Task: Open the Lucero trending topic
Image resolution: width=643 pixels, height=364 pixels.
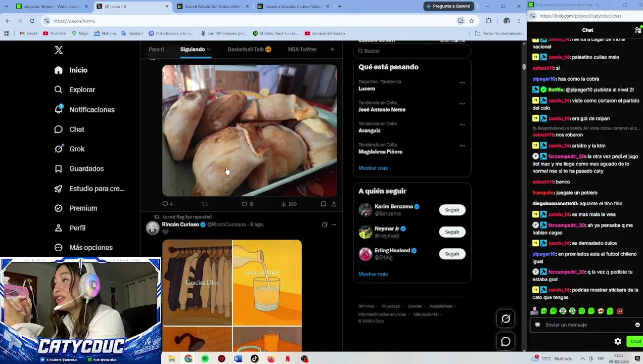Action: coord(366,88)
